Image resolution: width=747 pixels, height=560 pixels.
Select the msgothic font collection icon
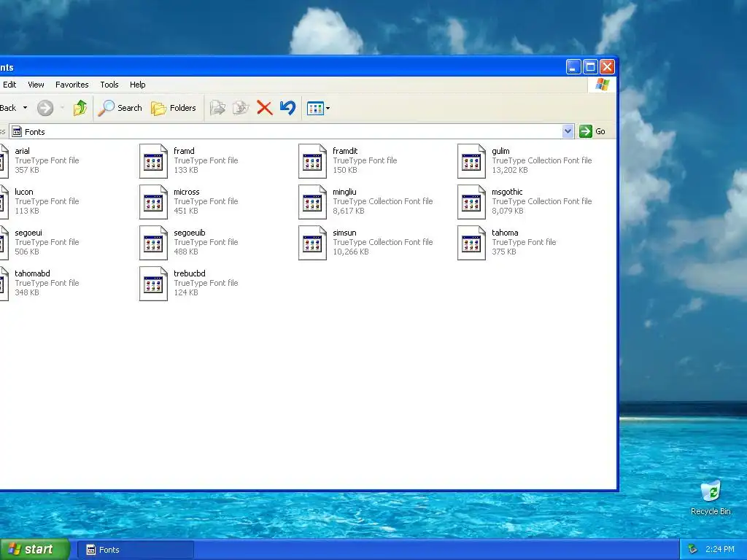(472, 203)
